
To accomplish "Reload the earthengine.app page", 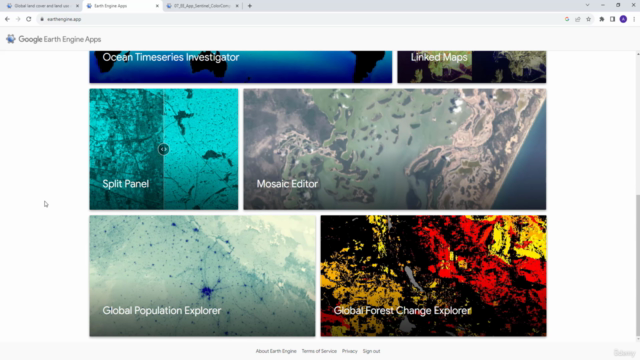I will 29,19.
